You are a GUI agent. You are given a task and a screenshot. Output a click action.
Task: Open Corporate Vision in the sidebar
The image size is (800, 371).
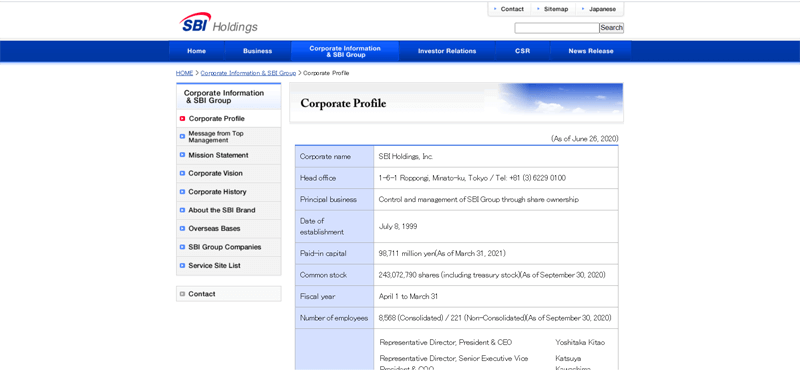pyautogui.click(x=229, y=174)
